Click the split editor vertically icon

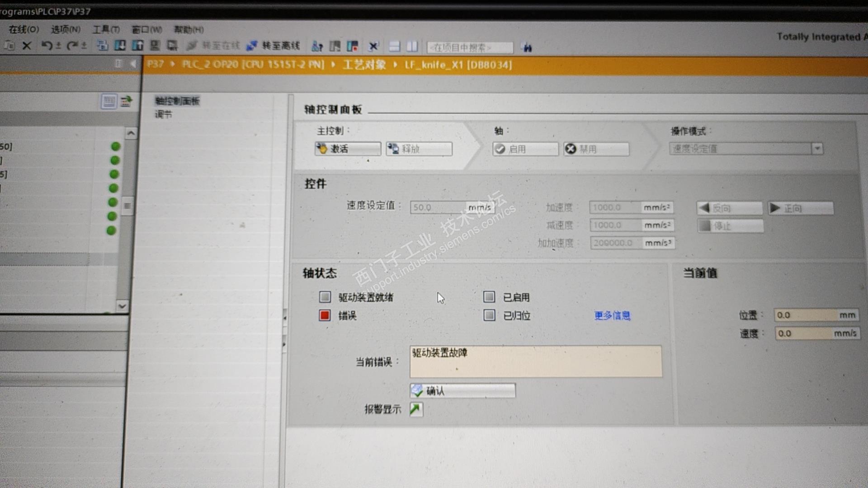coord(412,46)
